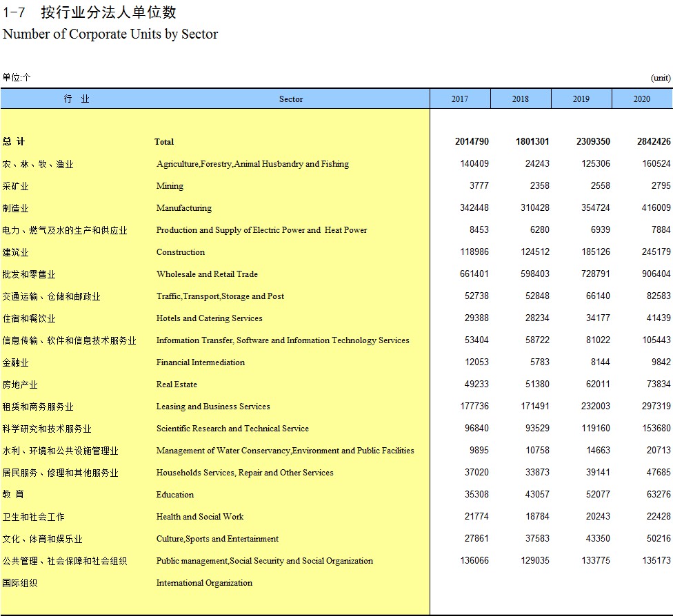Click transport 2019 value 66140
This screenshot has width=673, height=616.
(x=599, y=296)
